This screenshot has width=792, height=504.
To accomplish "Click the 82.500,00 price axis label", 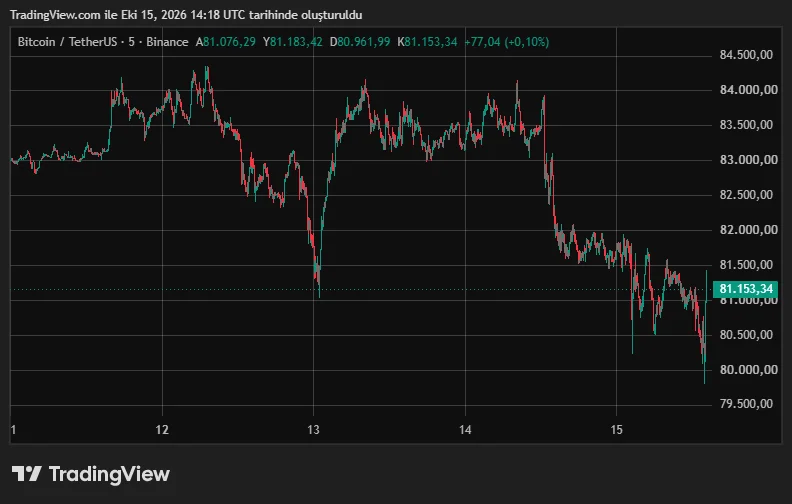I will click(746, 194).
